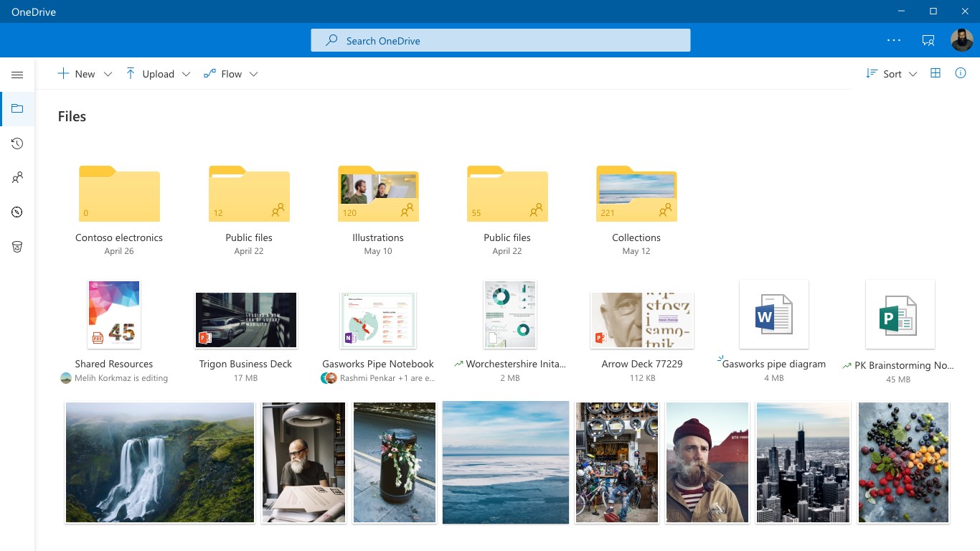Open the information details pane icon

point(961,73)
